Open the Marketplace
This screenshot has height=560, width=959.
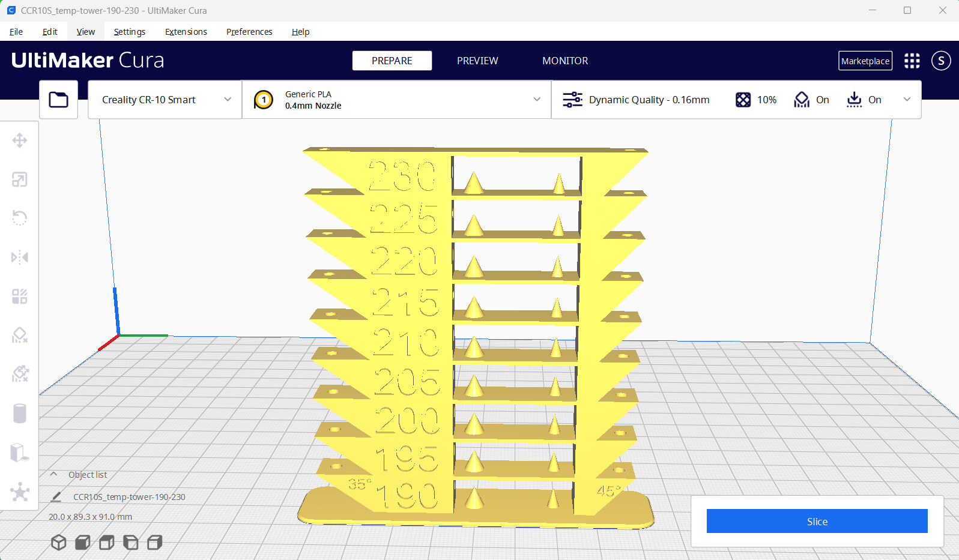pyautogui.click(x=865, y=61)
